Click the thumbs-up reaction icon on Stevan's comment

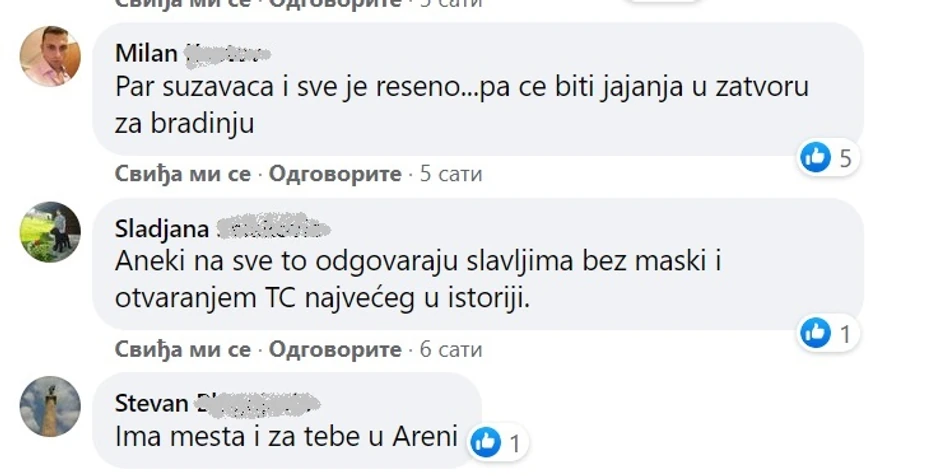[486, 441]
